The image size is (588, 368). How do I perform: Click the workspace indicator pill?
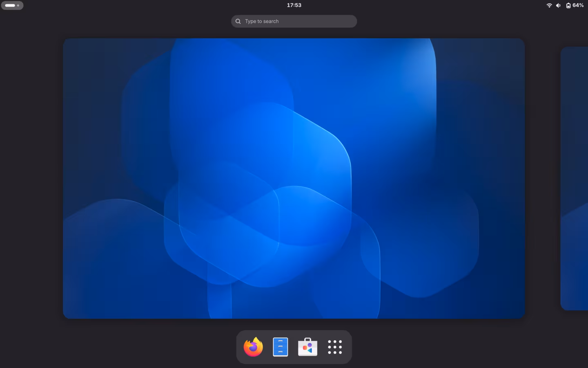tap(12, 5)
